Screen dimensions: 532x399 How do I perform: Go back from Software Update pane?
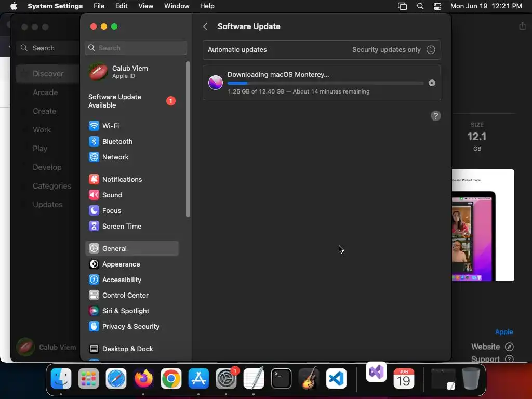205,26
